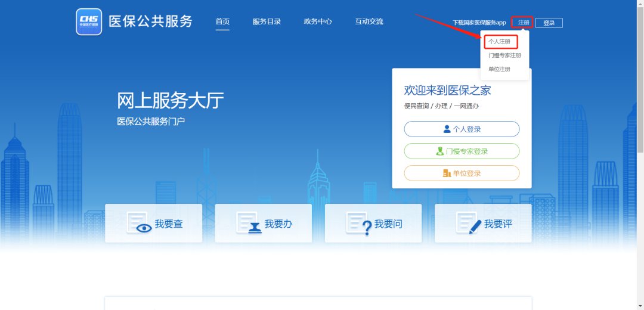Image resolution: width=644 pixels, height=310 pixels.
Task: Go to the 首页 navigation tab
Action: 222,22
